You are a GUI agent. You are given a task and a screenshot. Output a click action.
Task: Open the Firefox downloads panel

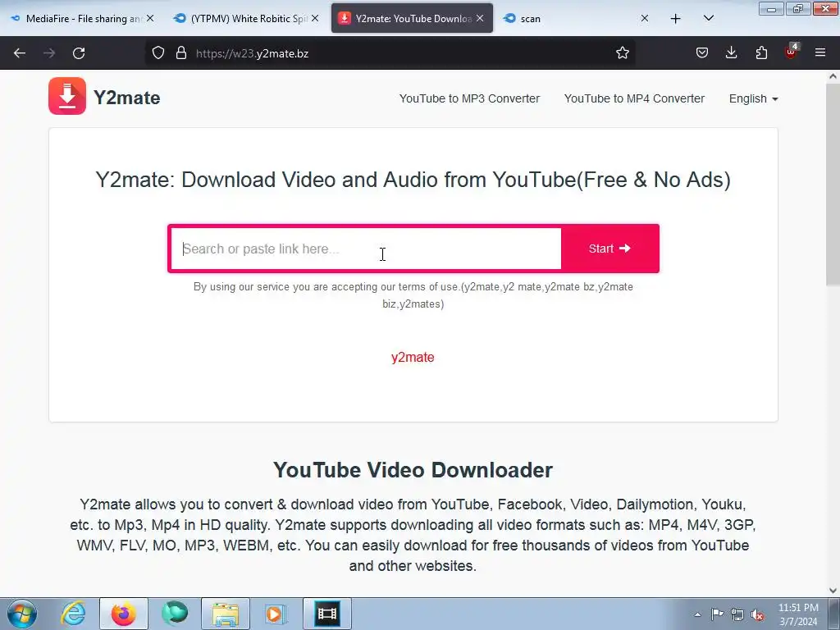click(731, 52)
